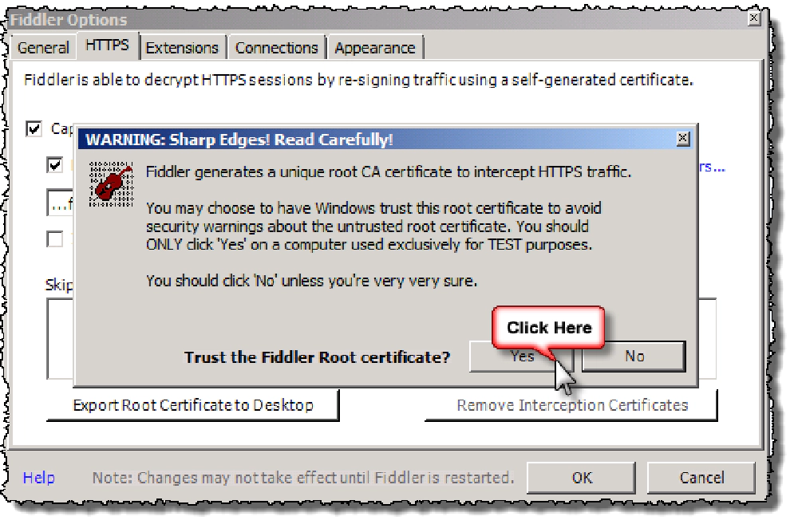Click Export Root Certificate to Desktop
The image size is (798, 532).
tap(193, 405)
